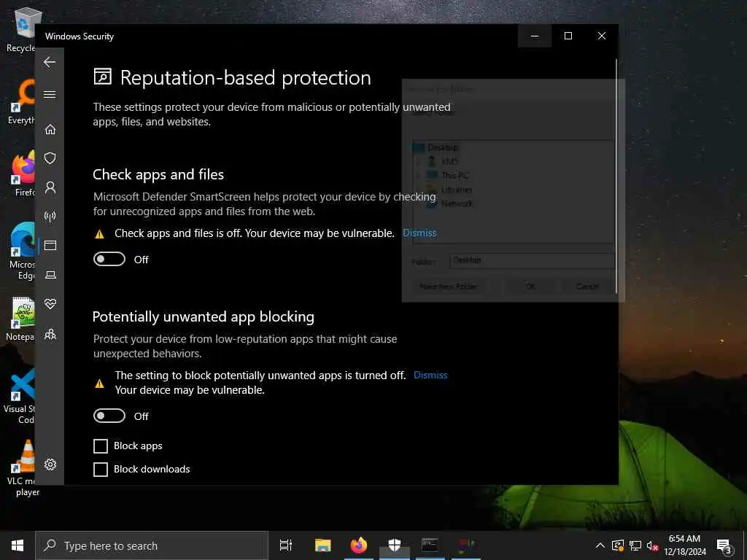Maximize the Windows Security window

[568, 36]
